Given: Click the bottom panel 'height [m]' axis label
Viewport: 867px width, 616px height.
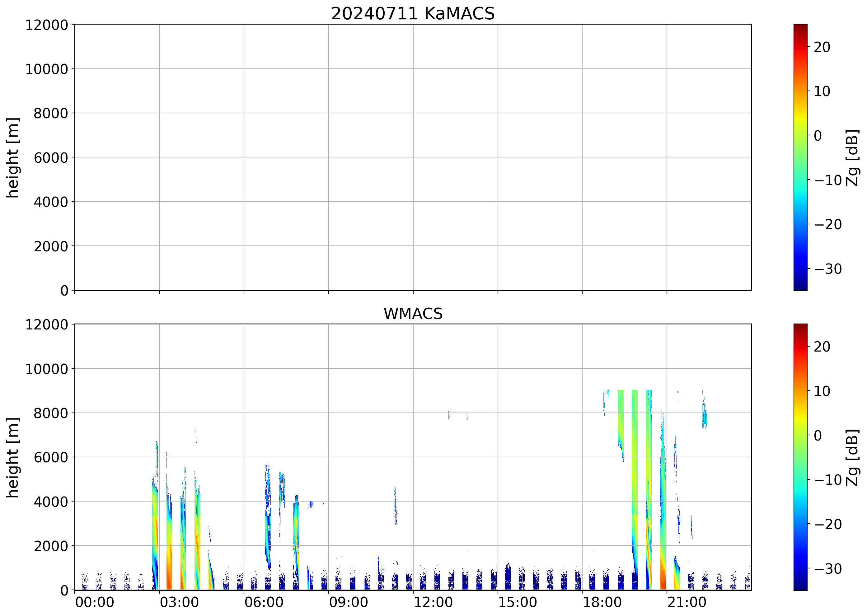Looking at the screenshot, I should 13,457.
